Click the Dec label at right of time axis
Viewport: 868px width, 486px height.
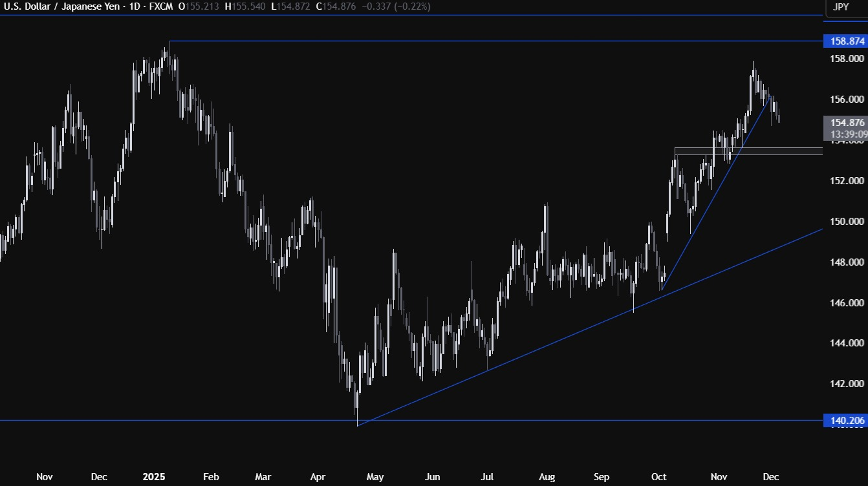point(770,477)
